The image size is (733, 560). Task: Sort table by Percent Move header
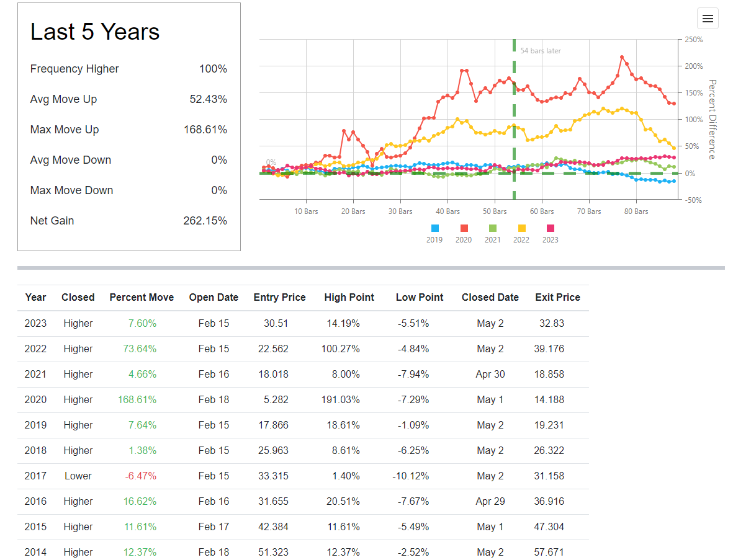(142, 298)
